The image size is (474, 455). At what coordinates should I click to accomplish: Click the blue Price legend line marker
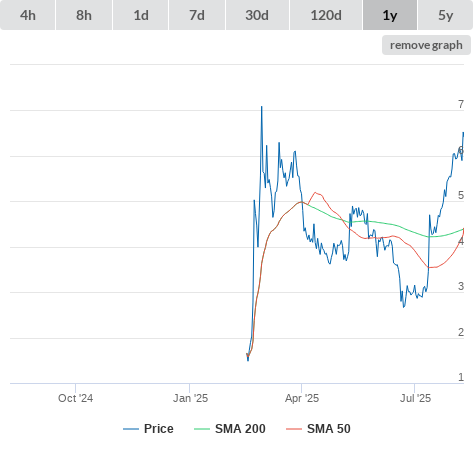coord(131,429)
